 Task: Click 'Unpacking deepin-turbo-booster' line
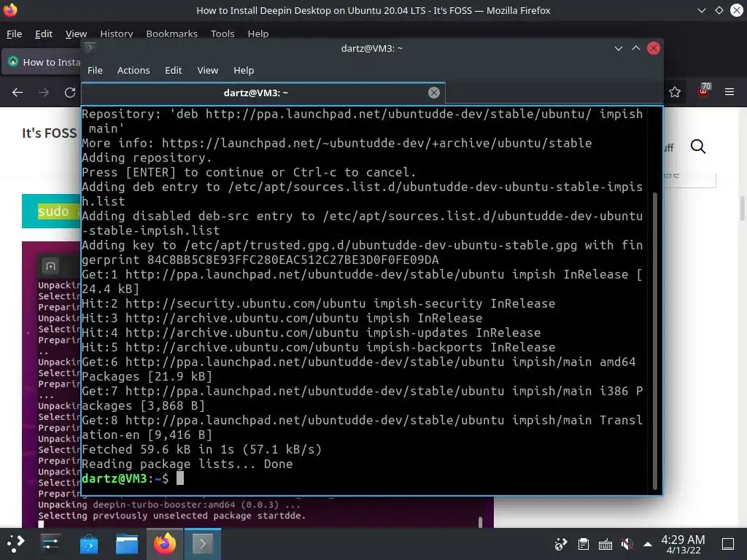point(169,505)
